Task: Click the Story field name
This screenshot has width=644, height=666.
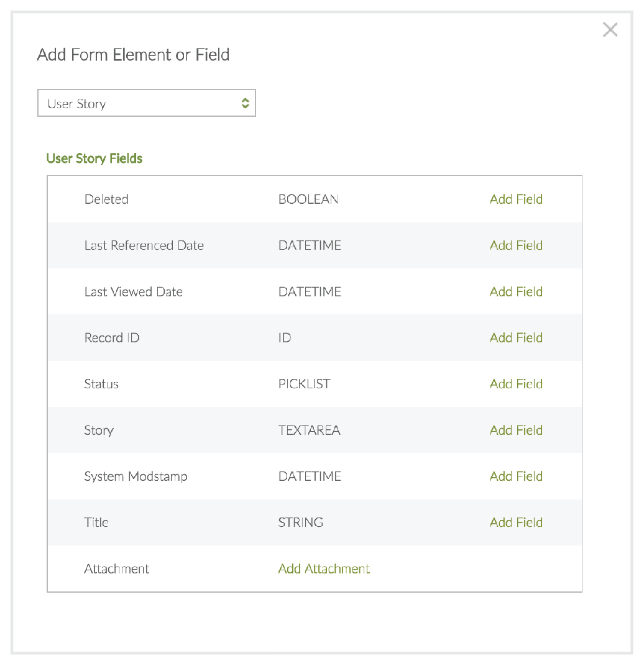Action: [x=99, y=431]
